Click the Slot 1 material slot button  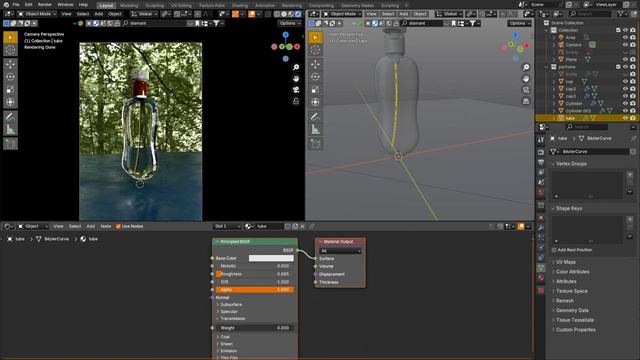[x=227, y=226]
